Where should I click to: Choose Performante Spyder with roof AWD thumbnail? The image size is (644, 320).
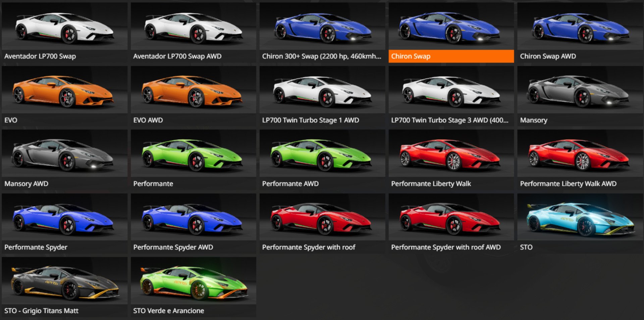pos(451,217)
